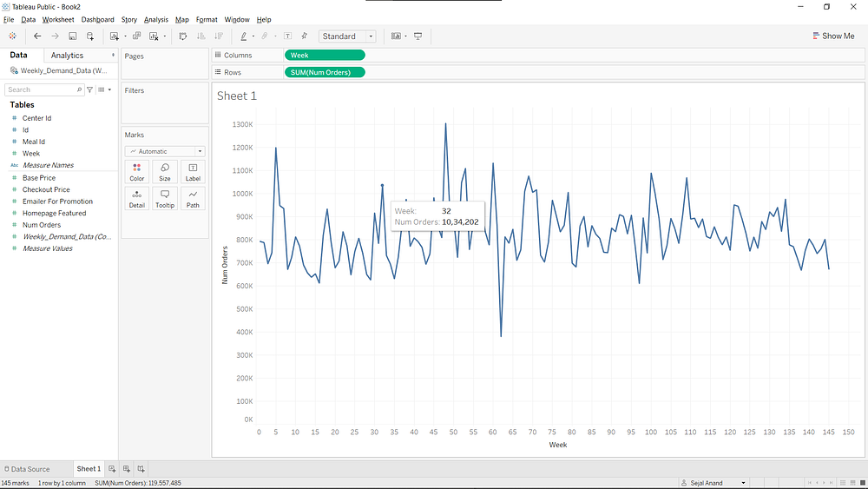The height and width of the screenshot is (489, 868).
Task: Switch to the Analytics pane tab
Action: tap(68, 56)
